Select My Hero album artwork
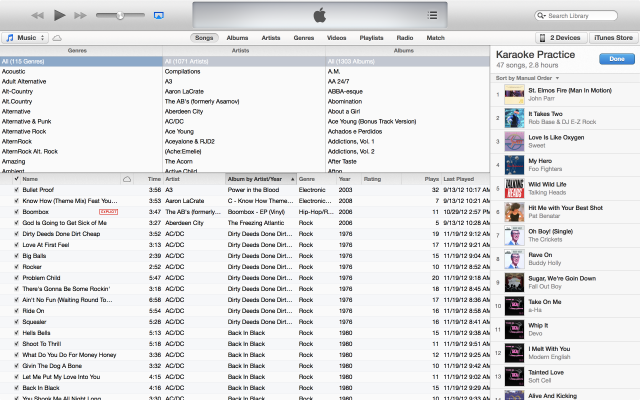Image resolution: width=640 pixels, height=400 pixels. 514,165
